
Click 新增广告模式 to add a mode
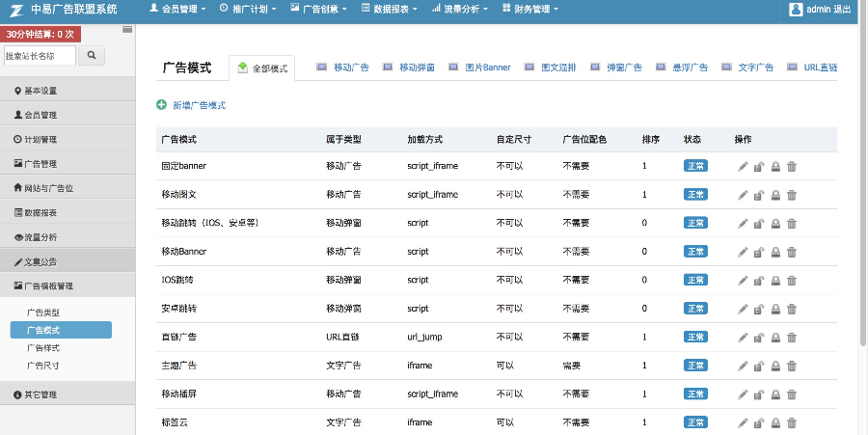tap(191, 105)
